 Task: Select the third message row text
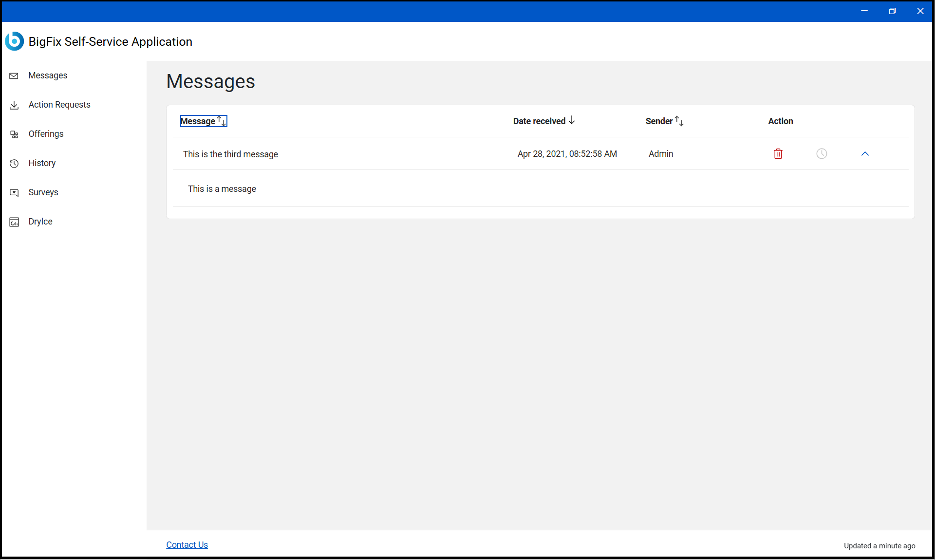[230, 154]
